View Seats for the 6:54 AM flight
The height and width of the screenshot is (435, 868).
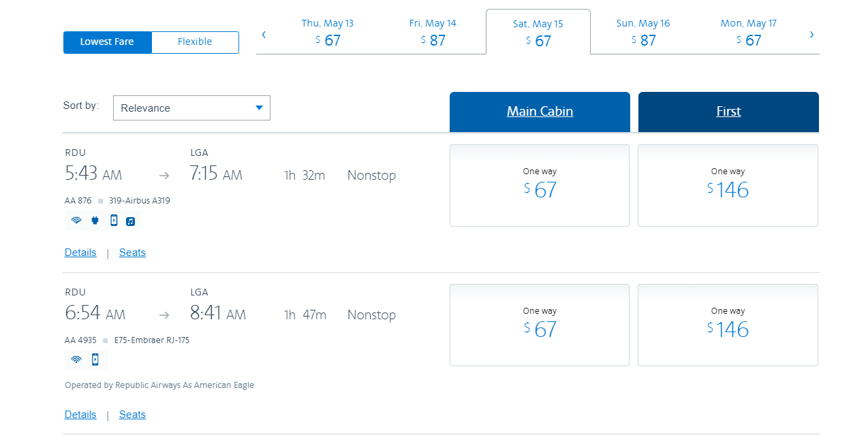(132, 415)
